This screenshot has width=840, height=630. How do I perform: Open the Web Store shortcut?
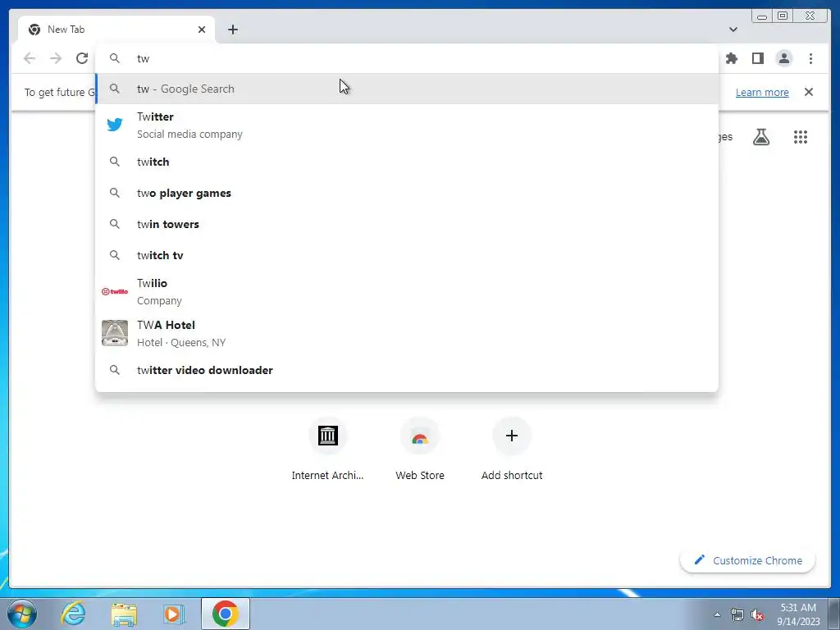(x=419, y=450)
